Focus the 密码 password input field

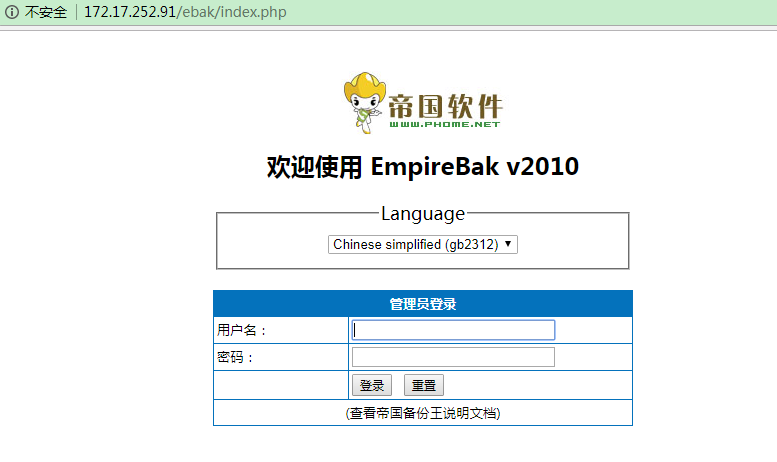(x=453, y=357)
